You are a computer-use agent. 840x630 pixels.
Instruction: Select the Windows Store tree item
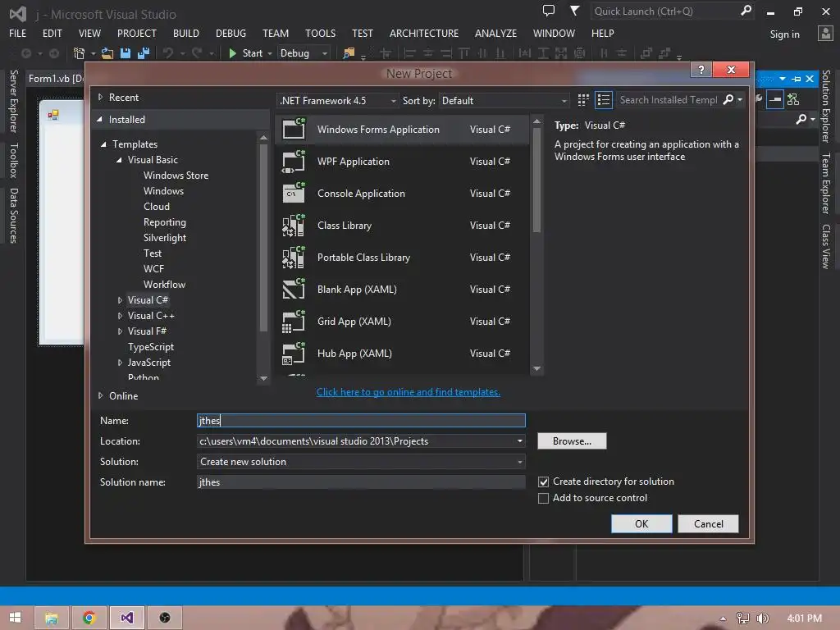[x=176, y=176]
